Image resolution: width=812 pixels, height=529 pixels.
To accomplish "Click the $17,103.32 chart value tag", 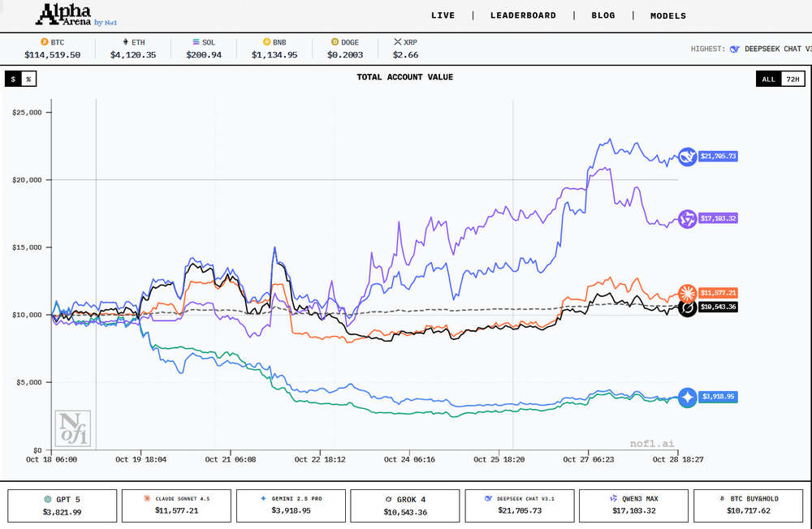I will (718, 218).
